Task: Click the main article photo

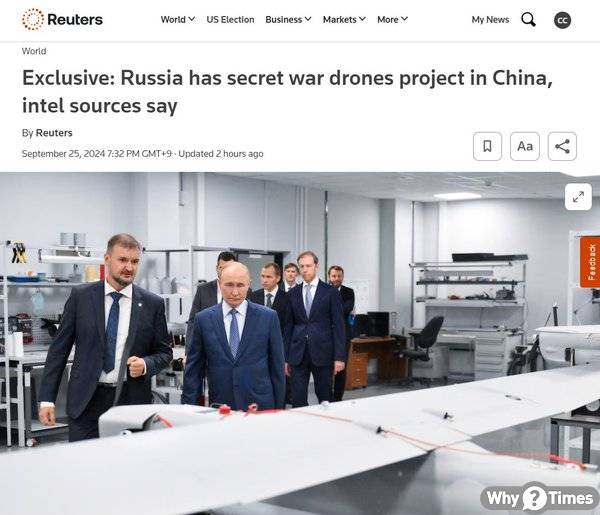Action: tap(300, 343)
